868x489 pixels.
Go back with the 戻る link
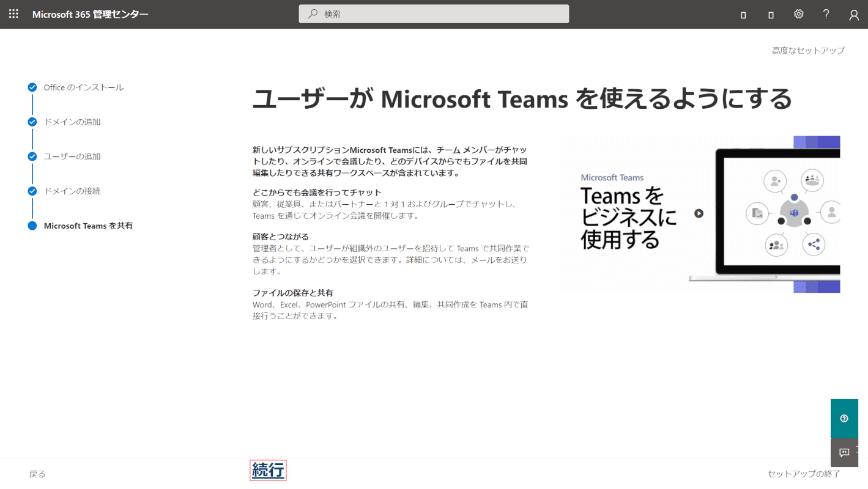pyautogui.click(x=37, y=474)
